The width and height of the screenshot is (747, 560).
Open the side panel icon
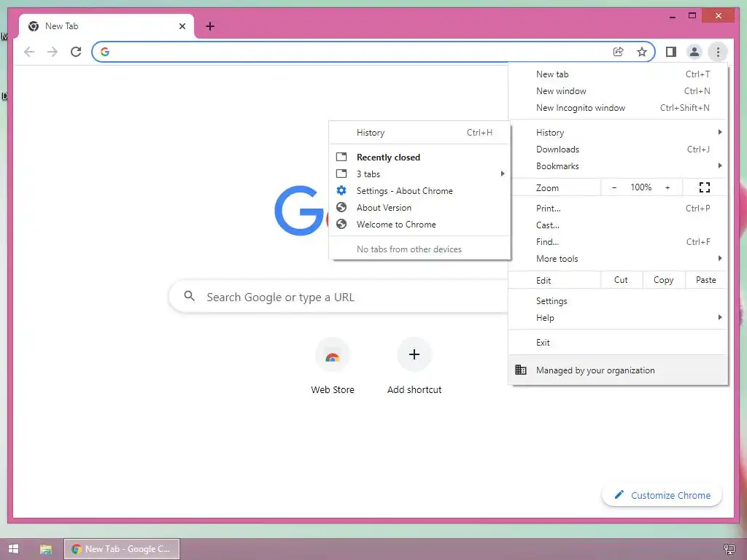click(x=671, y=52)
